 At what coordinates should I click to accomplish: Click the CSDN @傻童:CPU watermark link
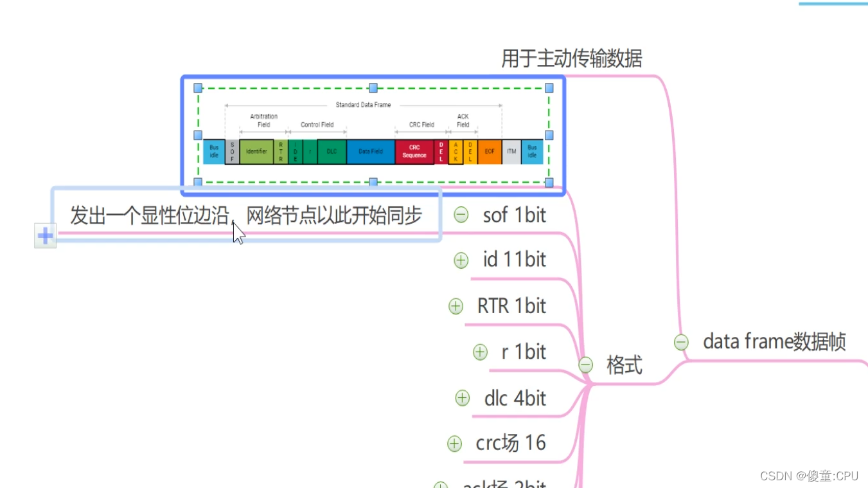tap(810, 476)
